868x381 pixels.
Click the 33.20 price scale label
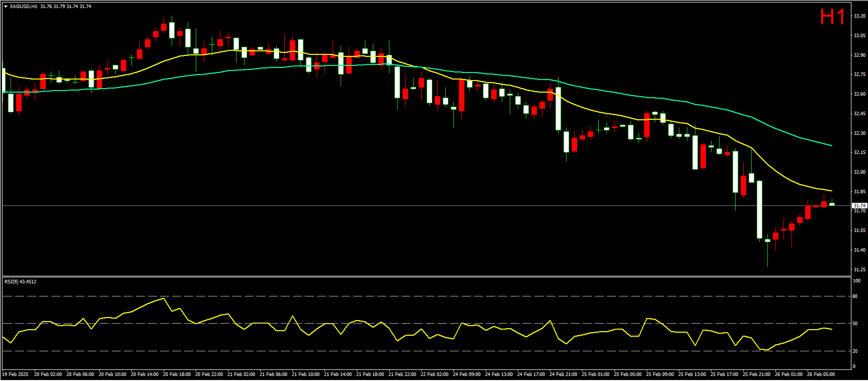click(x=859, y=16)
